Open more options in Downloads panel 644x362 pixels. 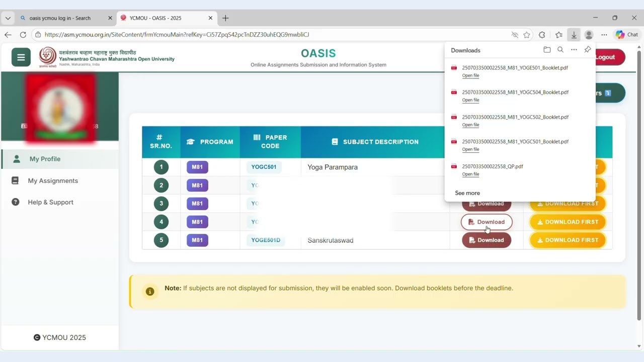coord(574,50)
